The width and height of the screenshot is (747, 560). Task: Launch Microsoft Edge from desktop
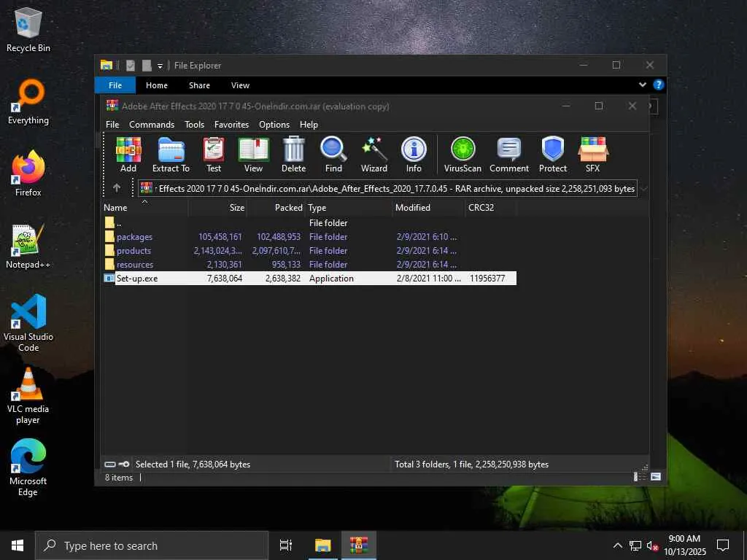[28, 468]
